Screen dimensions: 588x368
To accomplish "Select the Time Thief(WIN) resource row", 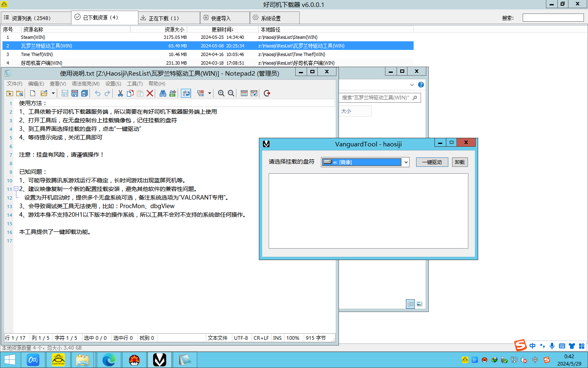I will tap(207, 54).
